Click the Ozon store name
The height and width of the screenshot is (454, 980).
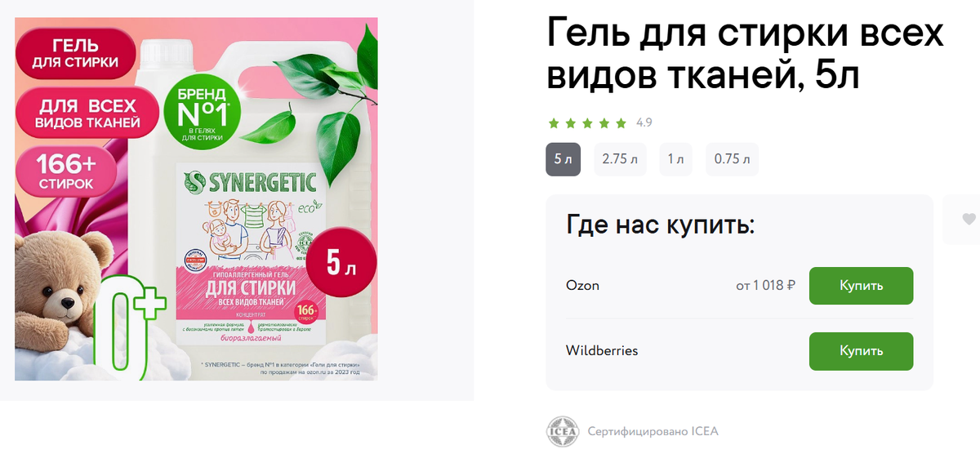582,286
